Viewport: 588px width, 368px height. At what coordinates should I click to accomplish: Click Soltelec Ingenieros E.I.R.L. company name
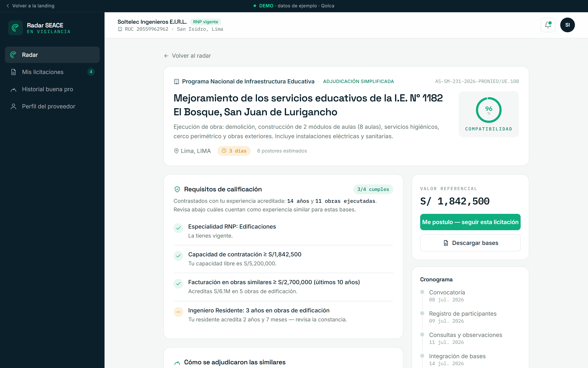[152, 22]
